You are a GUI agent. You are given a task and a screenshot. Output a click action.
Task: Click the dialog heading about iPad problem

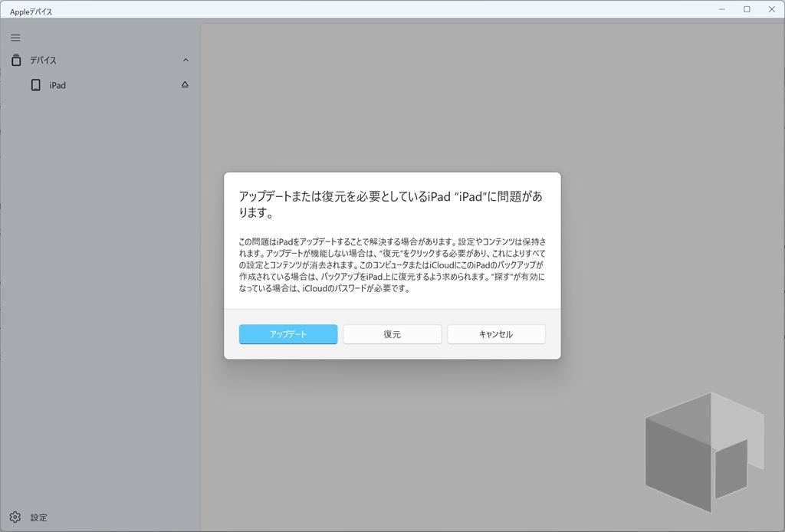[x=390, y=204]
